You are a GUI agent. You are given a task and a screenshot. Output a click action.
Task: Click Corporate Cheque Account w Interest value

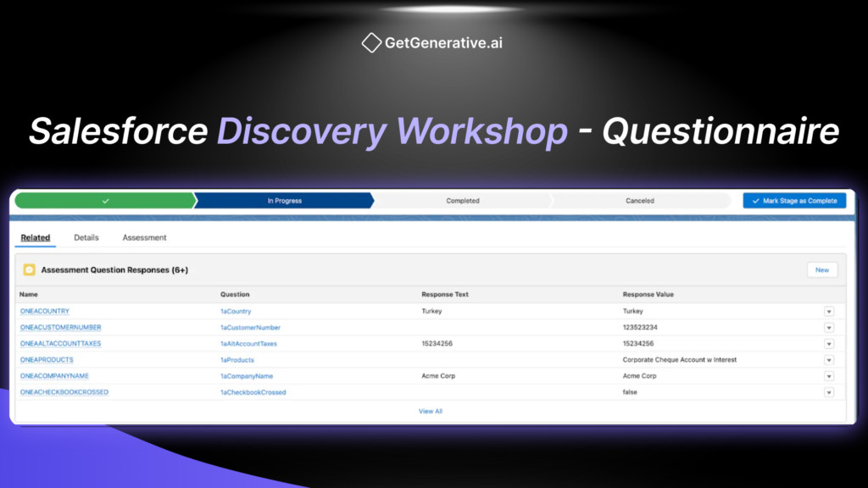[680, 359]
